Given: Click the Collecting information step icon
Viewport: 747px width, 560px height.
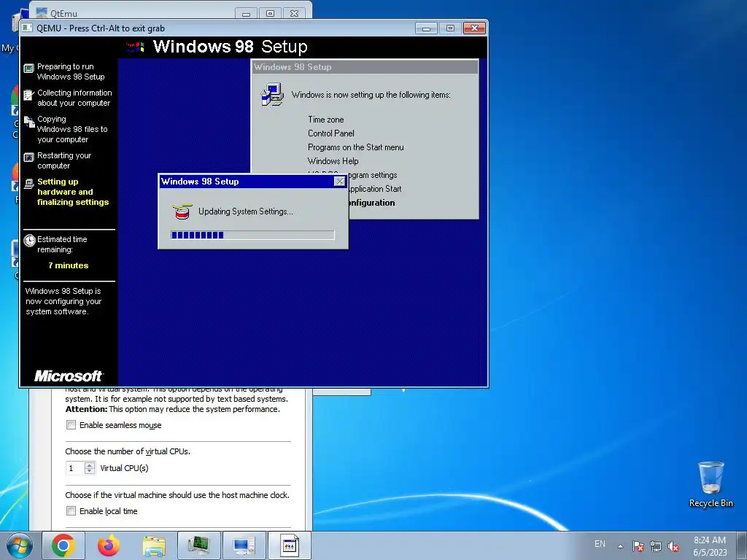Looking at the screenshot, I should pos(29,95).
